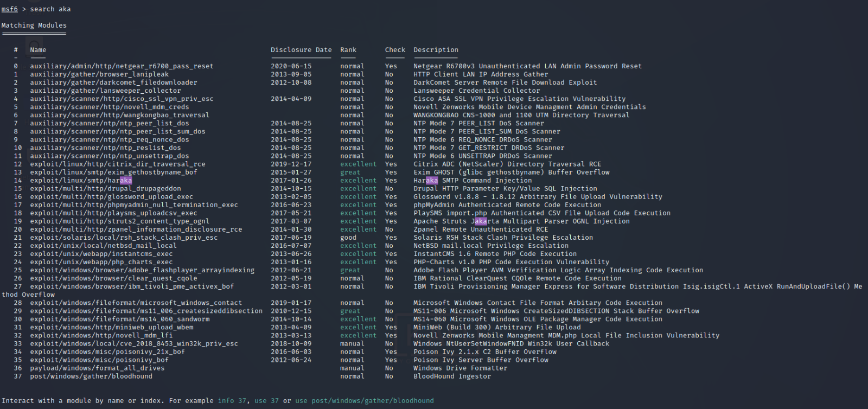Select auxiliary/gather/browser_lanipleak module name
Screen dimensions: 868x409
pyautogui.click(x=99, y=74)
